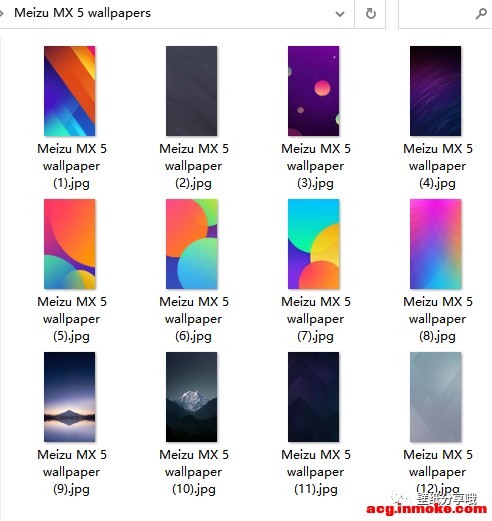Image resolution: width=492 pixels, height=521 pixels.
Task: Select the pink gradient wallpaper (8).jpg
Action: point(435,244)
